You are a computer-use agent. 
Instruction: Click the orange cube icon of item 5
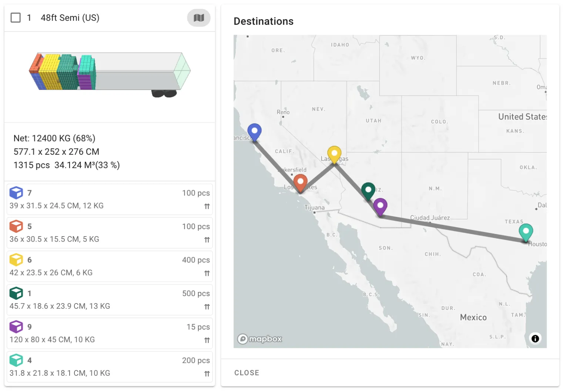(16, 226)
